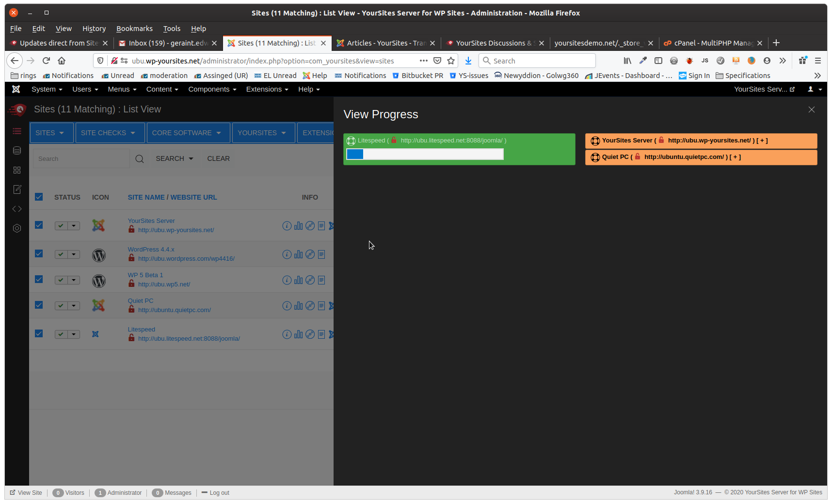Viewport: 832px width, 504px height.
Task: Open a new browser tab with plus
Action: pyautogui.click(x=776, y=43)
